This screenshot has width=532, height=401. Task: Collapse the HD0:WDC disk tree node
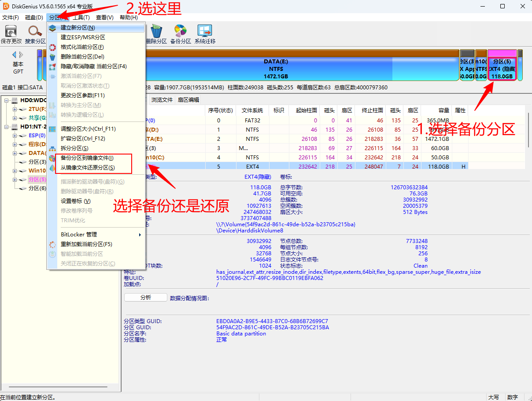tap(7, 100)
